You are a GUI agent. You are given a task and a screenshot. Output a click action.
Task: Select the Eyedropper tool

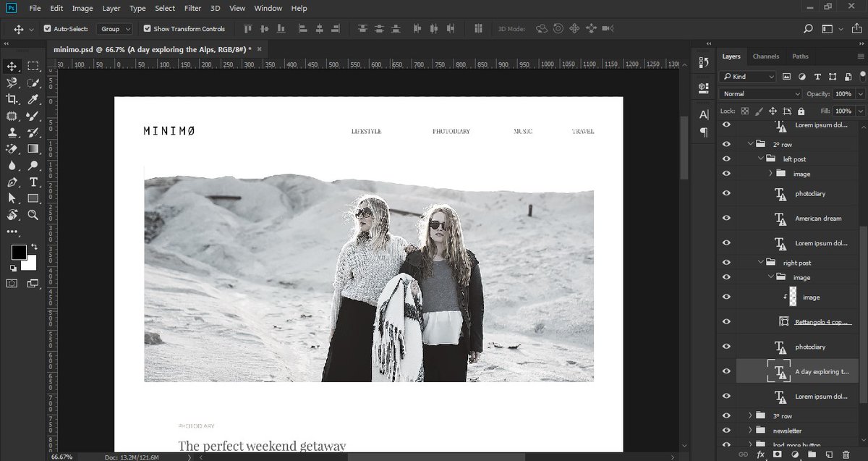point(33,99)
